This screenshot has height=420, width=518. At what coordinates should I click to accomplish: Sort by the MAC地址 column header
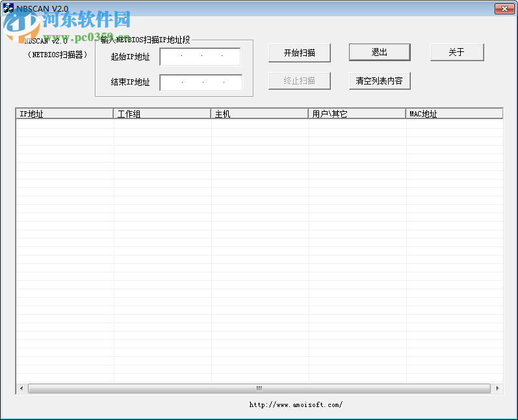[x=454, y=114]
